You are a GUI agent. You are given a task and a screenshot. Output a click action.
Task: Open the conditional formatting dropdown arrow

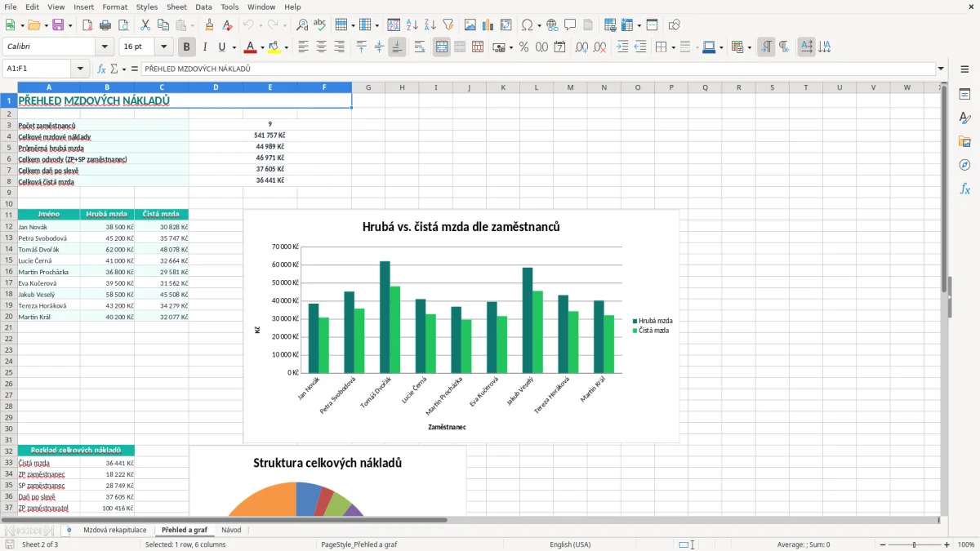pyautogui.click(x=749, y=47)
